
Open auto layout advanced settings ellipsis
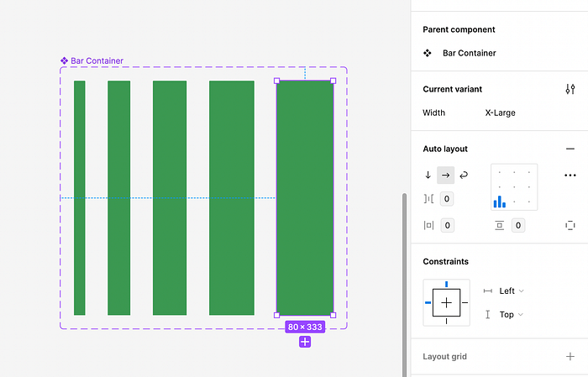pyautogui.click(x=570, y=175)
